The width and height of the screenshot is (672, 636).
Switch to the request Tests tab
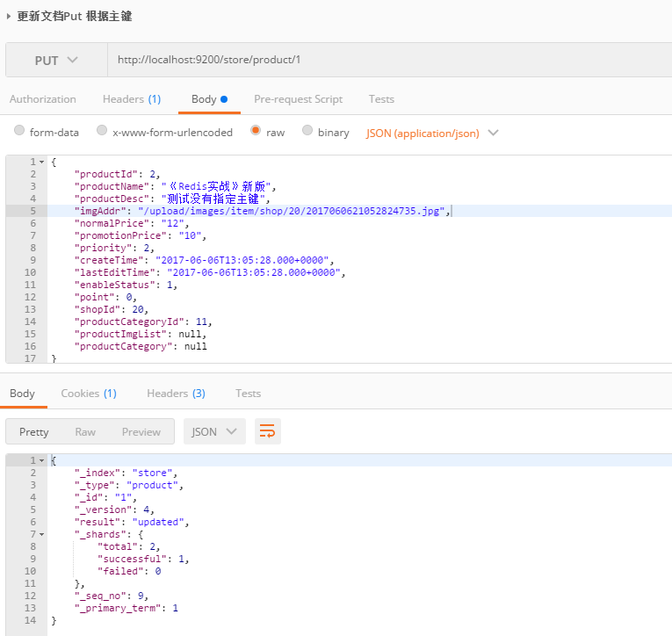pyautogui.click(x=381, y=99)
